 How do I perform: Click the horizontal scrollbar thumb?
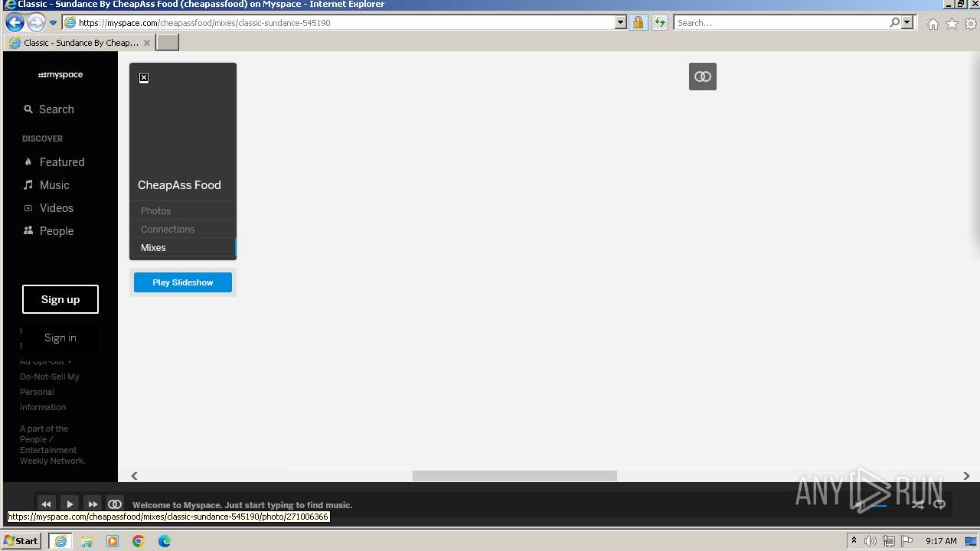coord(514,476)
